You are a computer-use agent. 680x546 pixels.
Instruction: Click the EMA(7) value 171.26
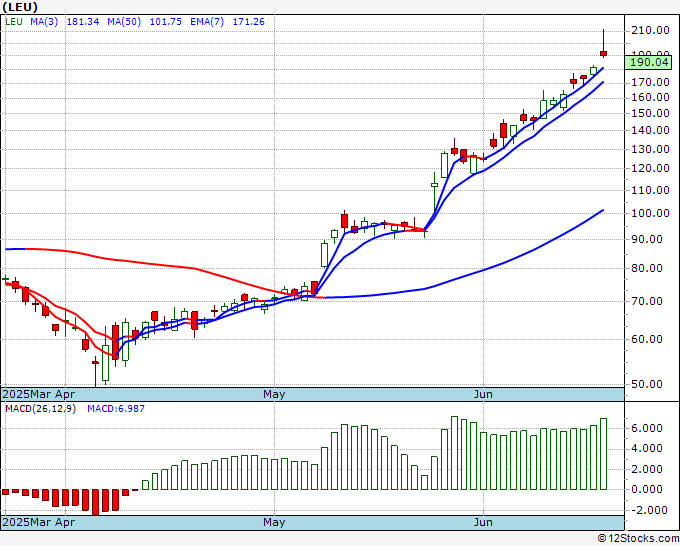248,22
